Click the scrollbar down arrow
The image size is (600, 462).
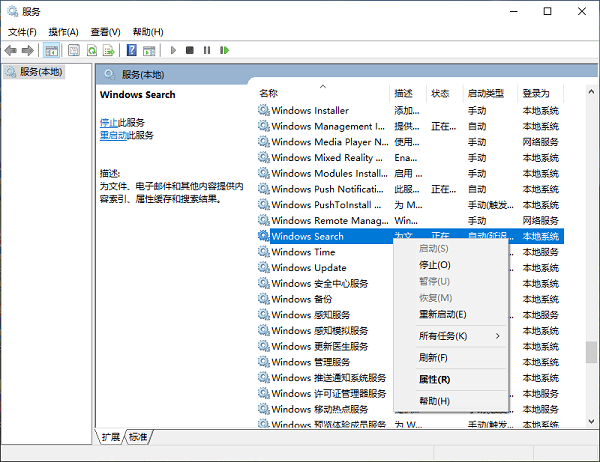[x=591, y=421]
